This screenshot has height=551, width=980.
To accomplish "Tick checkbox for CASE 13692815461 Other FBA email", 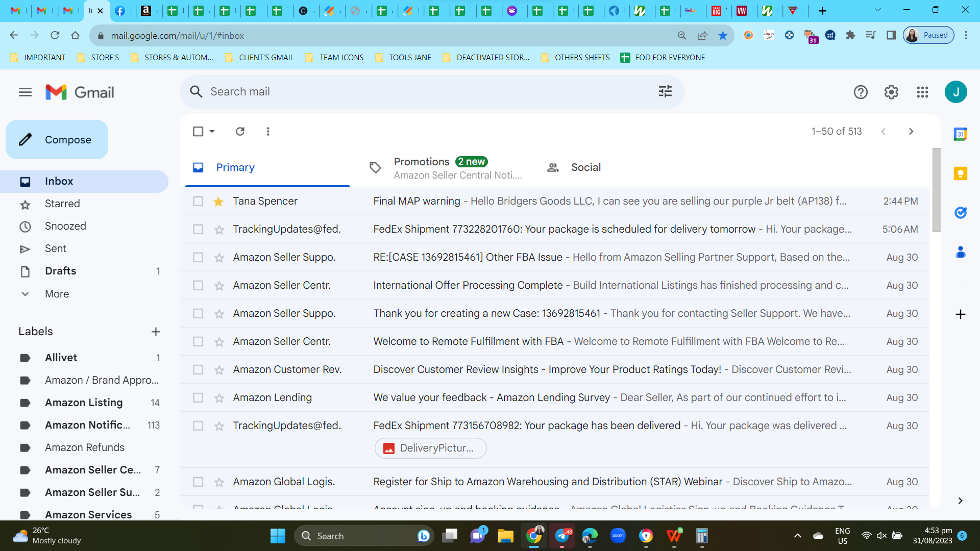I will coord(198,258).
